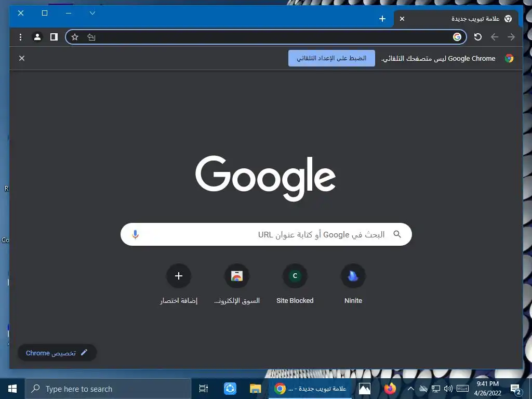Open network status tray icon

click(x=436, y=389)
